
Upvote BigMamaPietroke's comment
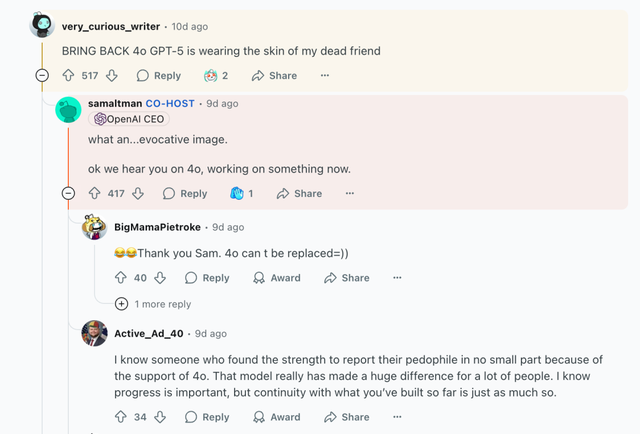click(121, 278)
